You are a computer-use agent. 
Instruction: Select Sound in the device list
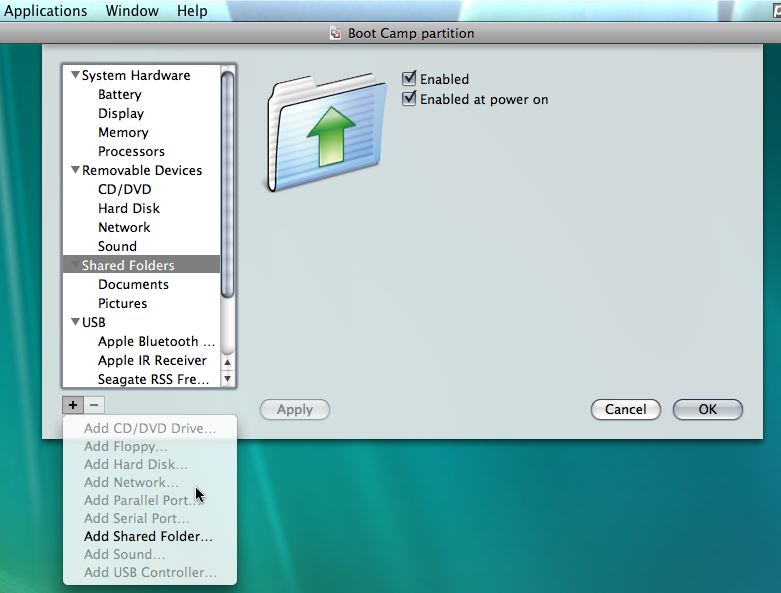[x=141, y=246]
